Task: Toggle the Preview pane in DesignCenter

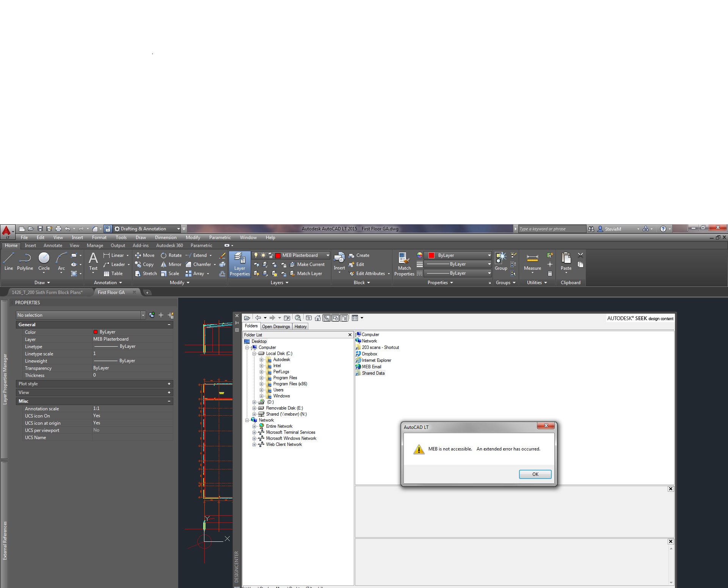Action: pyautogui.click(x=335, y=318)
